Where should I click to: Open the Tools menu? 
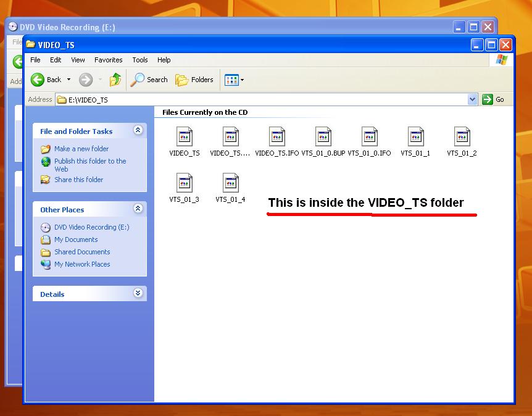click(139, 60)
